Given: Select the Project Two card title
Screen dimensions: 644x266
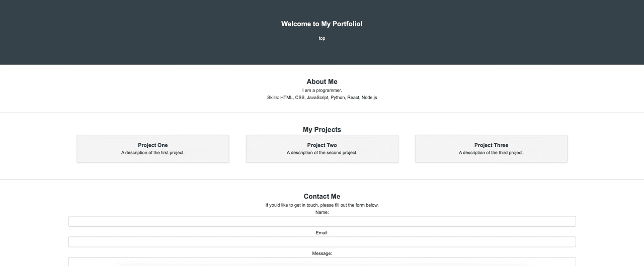Looking at the screenshot, I should (322, 145).
